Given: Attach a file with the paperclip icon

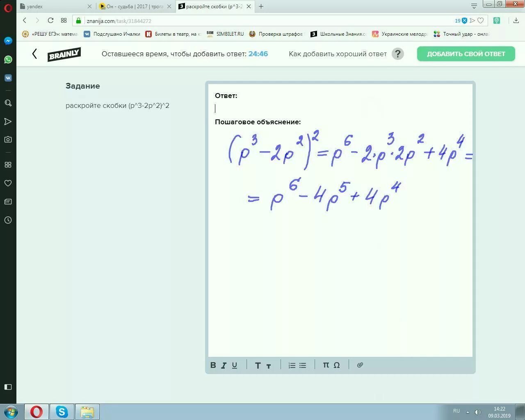Looking at the screenshot, I should tap(360, 365).
